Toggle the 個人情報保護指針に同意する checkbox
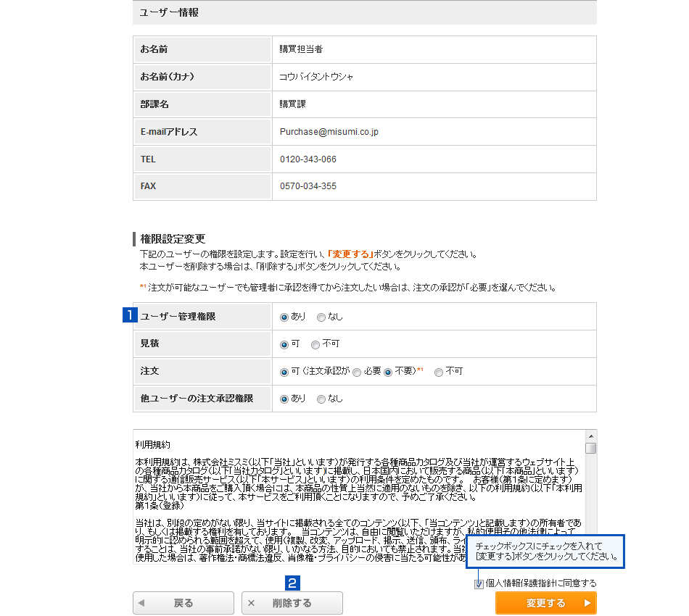689x616 pixels. (479, 584)
